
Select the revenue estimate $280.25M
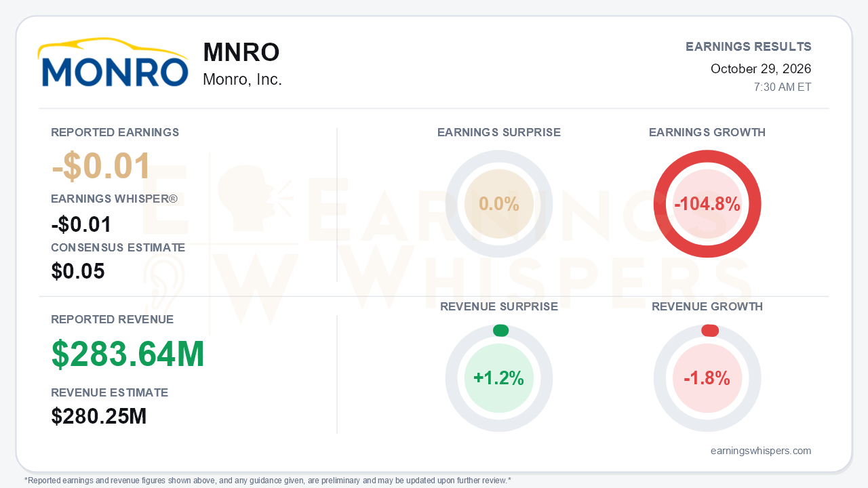(99, 416)
